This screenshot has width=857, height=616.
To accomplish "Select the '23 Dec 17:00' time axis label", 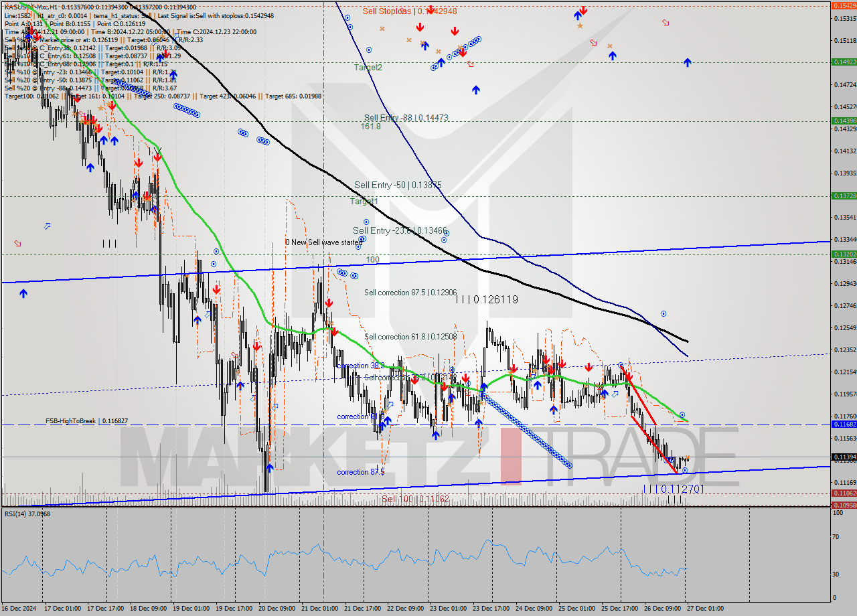I will 491,609.
